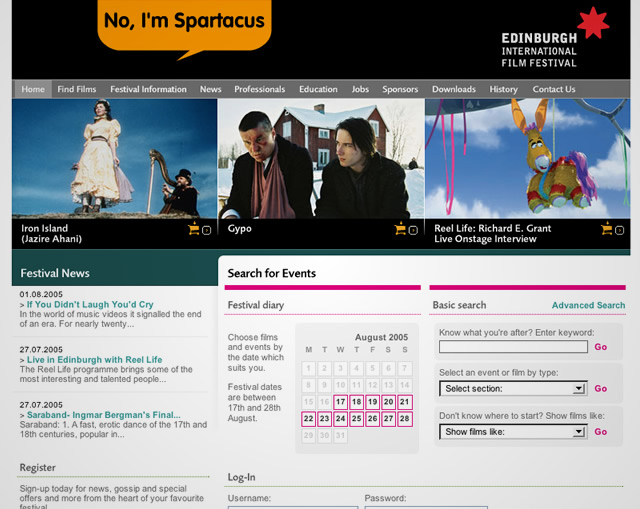Click the 'Festival News' heading
Viewport: 640px width, 509px height.
click(55, 273)
